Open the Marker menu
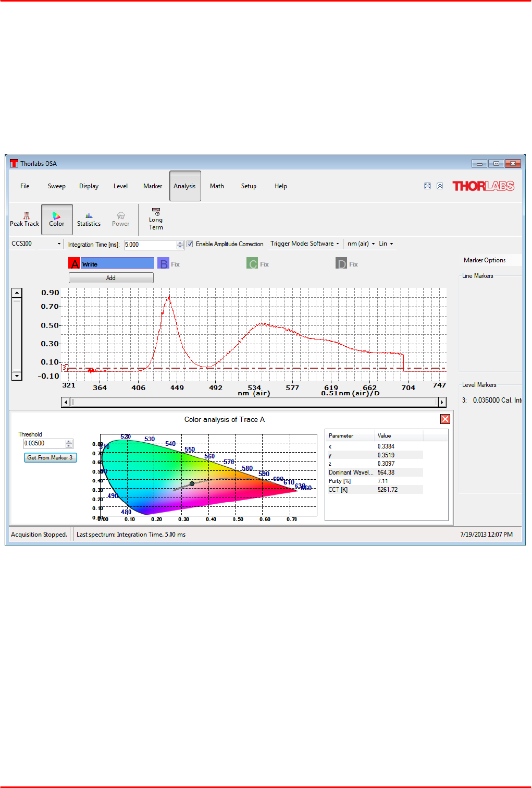 pos(153,186)
